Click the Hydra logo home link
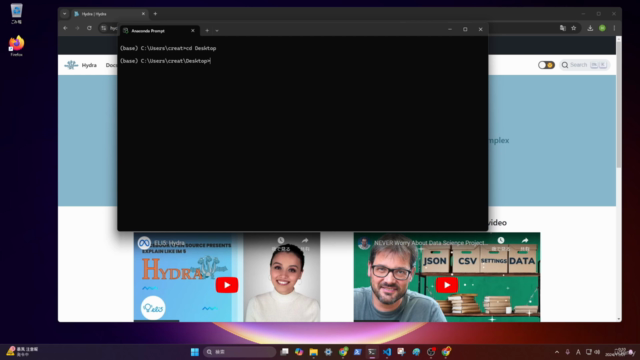 80,65
